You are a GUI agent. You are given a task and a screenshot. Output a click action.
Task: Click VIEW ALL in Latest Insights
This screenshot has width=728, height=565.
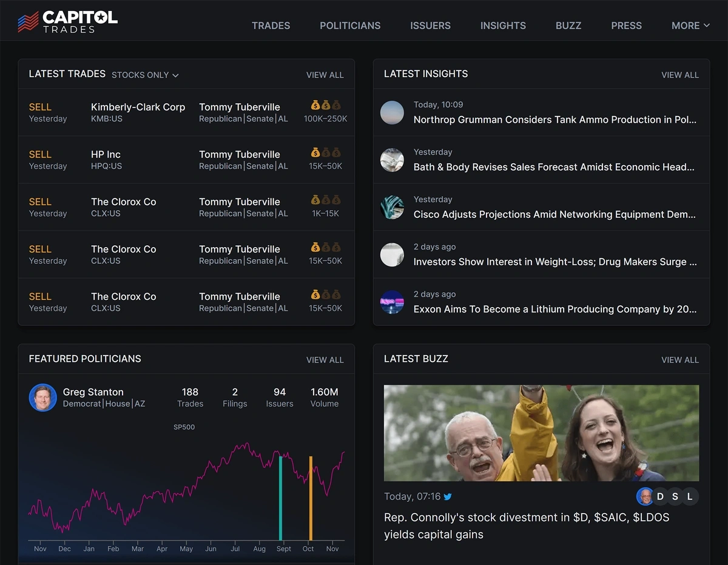coord(680,75)
